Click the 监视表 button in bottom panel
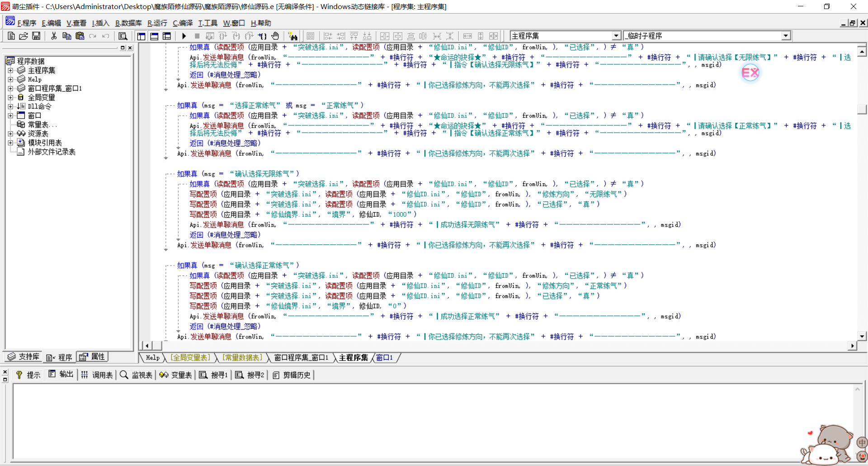868x466 pixels. click(x=137, y=375)
